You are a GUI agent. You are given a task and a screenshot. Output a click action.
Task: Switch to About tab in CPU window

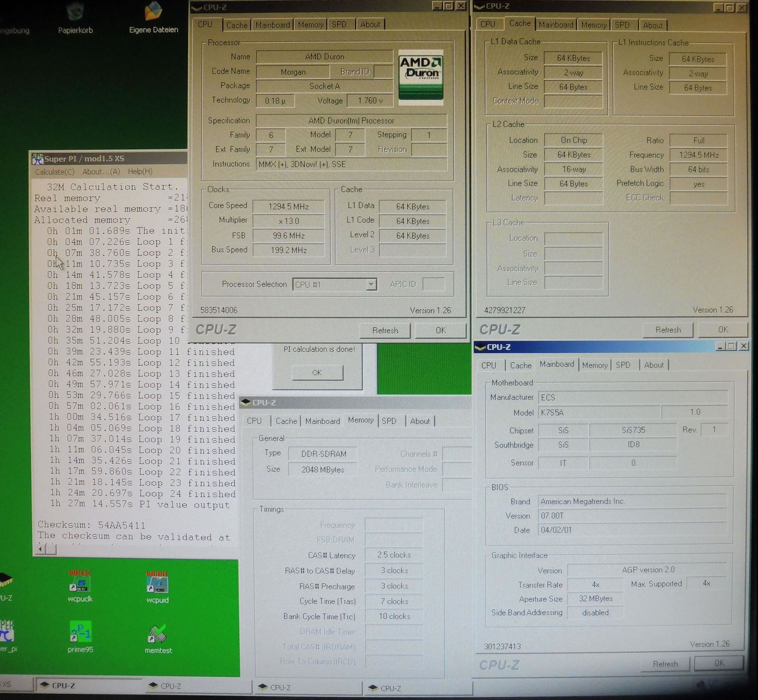click(370, 24)
